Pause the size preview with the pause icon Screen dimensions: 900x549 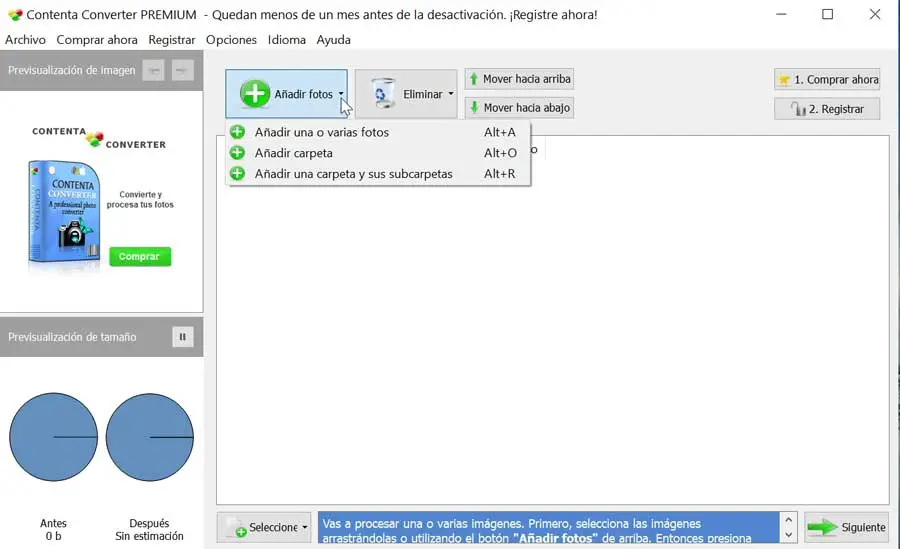[183, 337]
